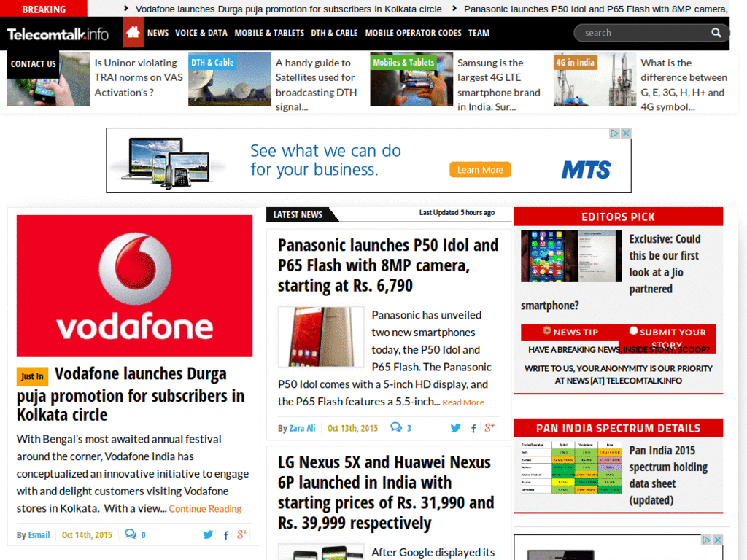
Task: Close the sidebar advertisement at bottom
Action: click(718, 540)
